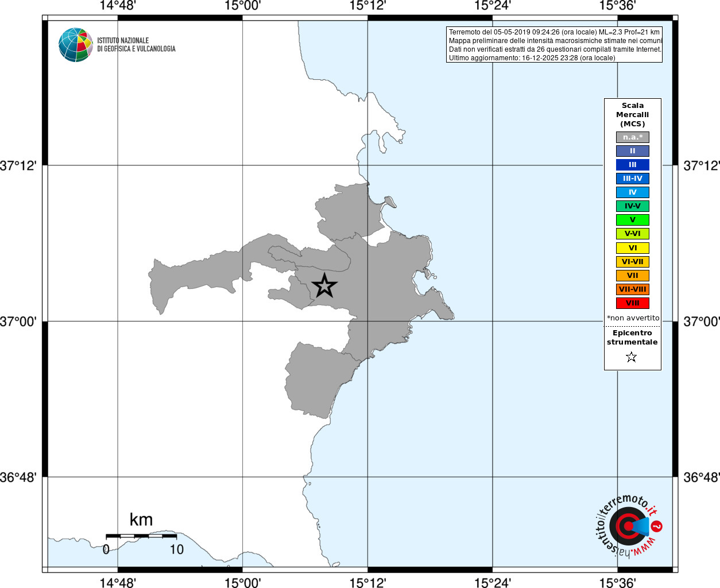Click the scale bar '0' label
Viewport: 720px width, 588px height.
[106, 550]
